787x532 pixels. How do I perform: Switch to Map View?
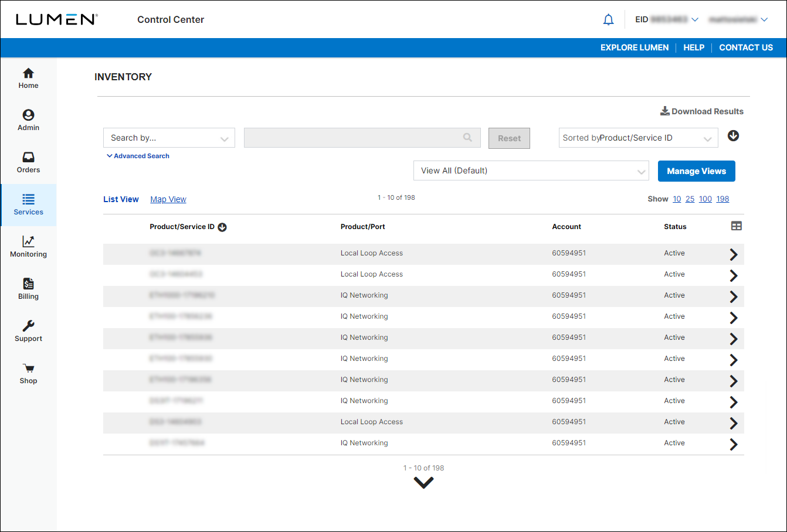point(168,199)
